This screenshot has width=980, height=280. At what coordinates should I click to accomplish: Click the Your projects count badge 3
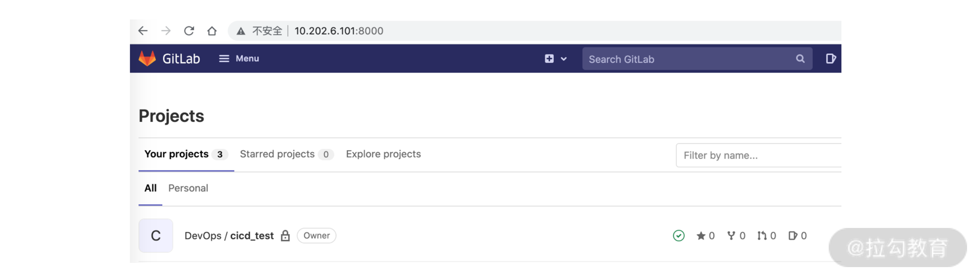coord(220,155)
